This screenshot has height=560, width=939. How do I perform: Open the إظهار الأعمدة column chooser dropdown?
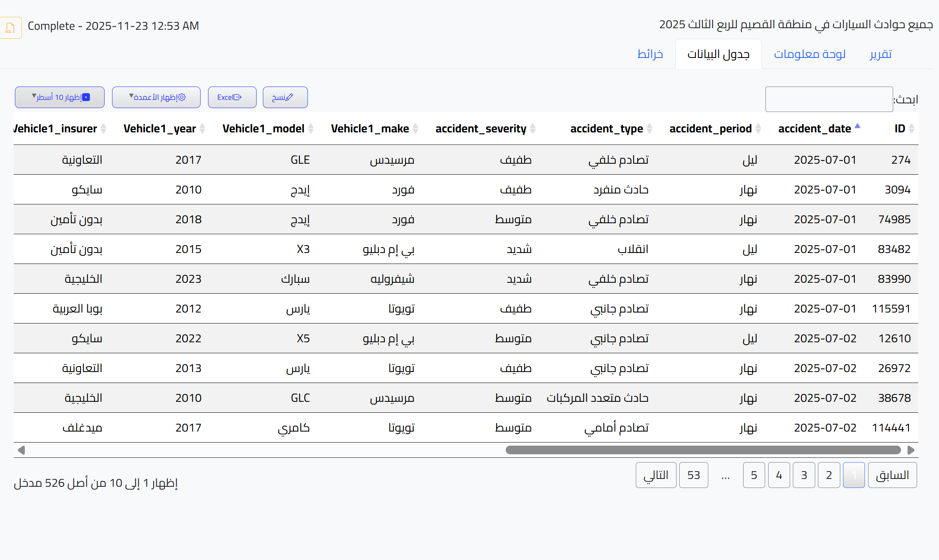(156, 97)
